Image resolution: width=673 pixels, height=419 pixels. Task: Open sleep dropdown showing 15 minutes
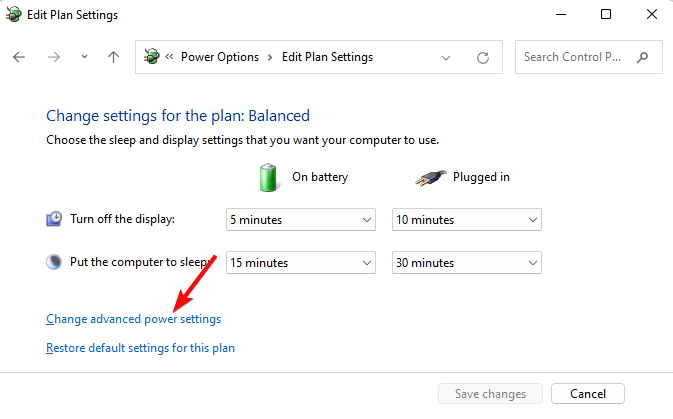(301, 263)
